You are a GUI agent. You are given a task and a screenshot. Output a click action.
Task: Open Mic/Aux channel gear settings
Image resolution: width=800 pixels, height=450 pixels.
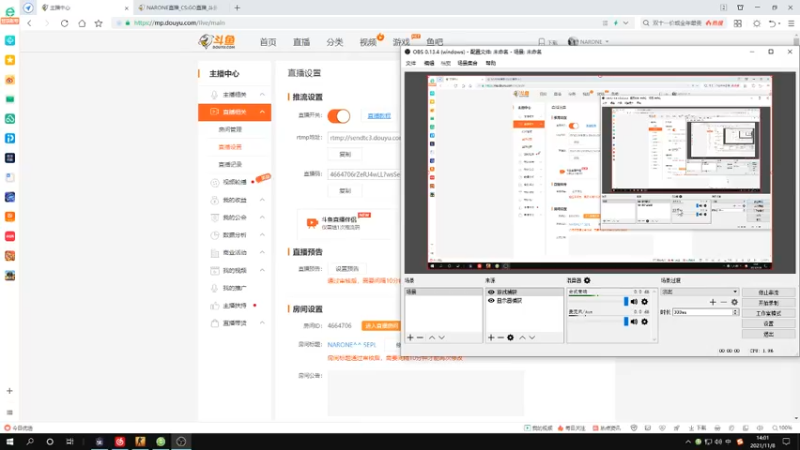644,321
